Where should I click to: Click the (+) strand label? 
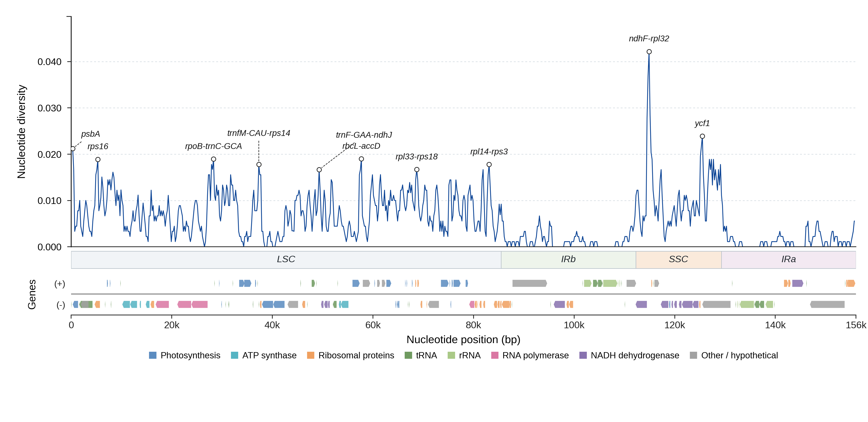pos(60,284)
